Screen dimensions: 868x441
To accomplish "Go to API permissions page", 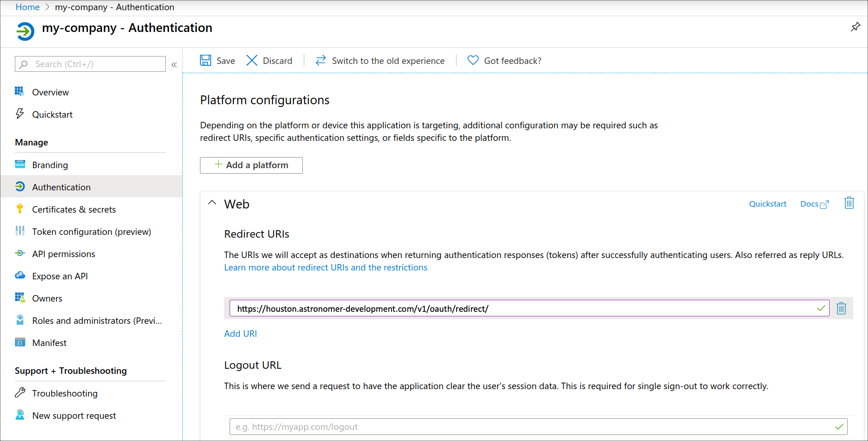I will [x=63, y=254].
